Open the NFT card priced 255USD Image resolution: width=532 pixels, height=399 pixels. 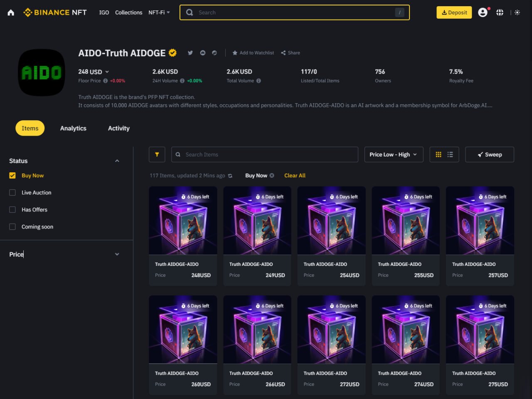(406, 236)
